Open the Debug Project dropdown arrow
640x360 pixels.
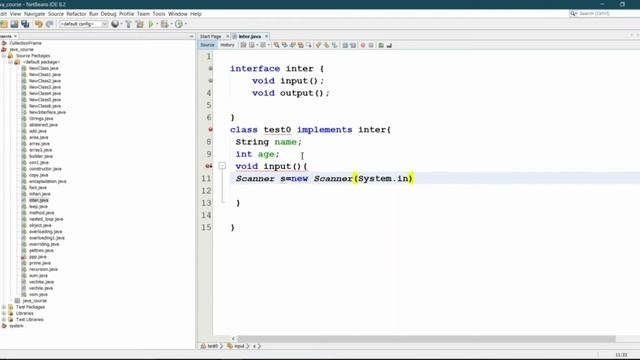tap(171, 24)
